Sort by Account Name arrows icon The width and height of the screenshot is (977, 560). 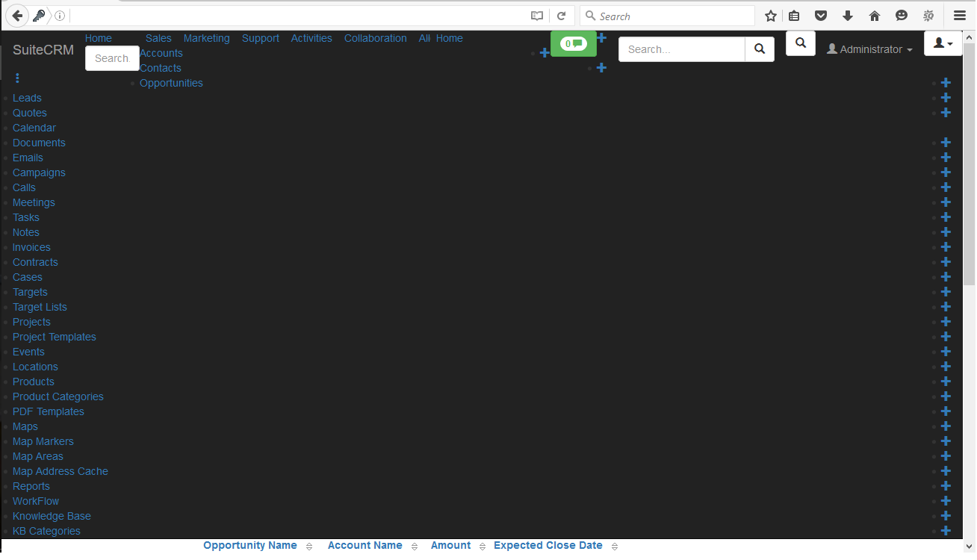pos(415,547)
